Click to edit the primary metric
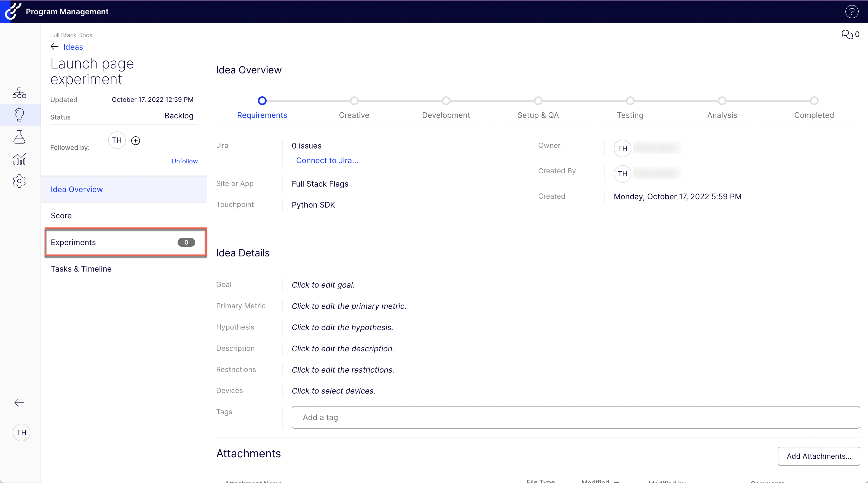The width and height of the screenshot is (868, 483). coord(349,306)
